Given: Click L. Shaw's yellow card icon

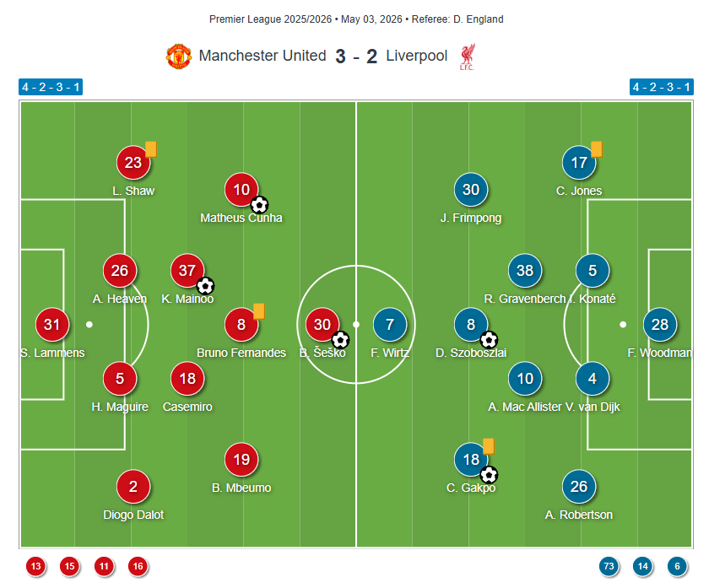Looking at the screenshot, I should 151,149.
